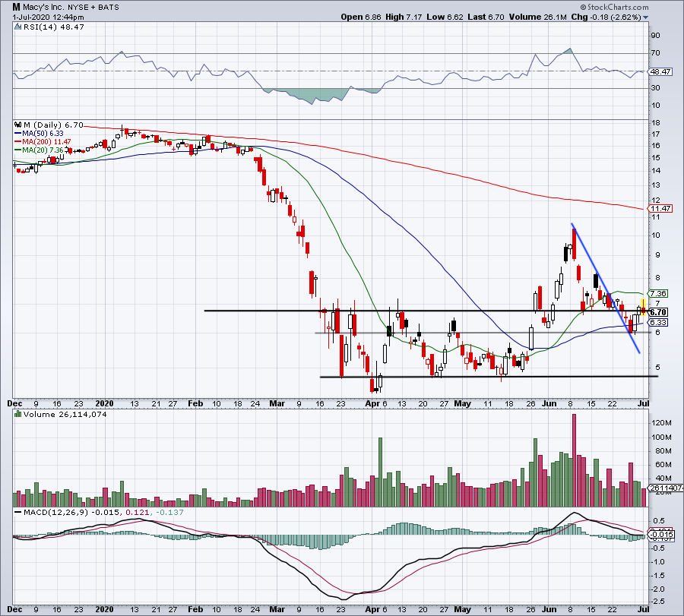684x616 pixels.
Task: Select the blue MA(50) legend marker
Action: coord(17,134)
